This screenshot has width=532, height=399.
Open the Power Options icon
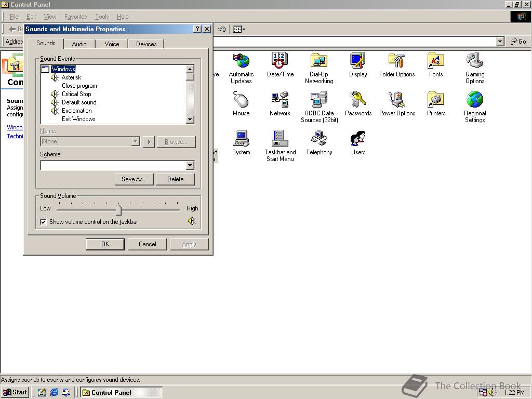pyautogui.click(x=397, y=104)
